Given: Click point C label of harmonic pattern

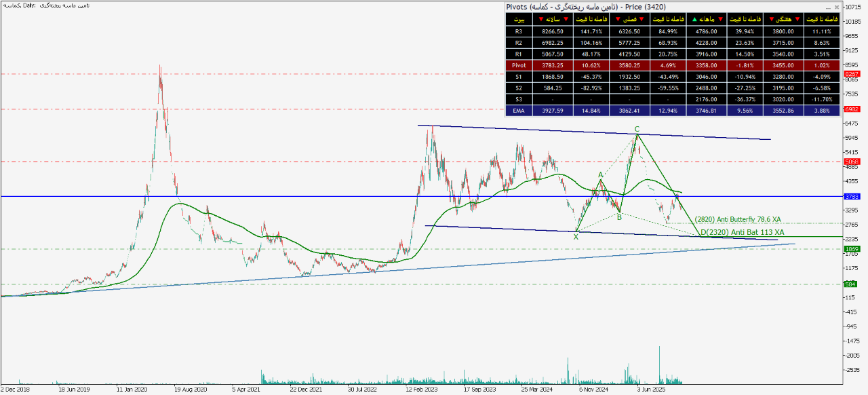Looking at the screenshot, I should [637, 129].
